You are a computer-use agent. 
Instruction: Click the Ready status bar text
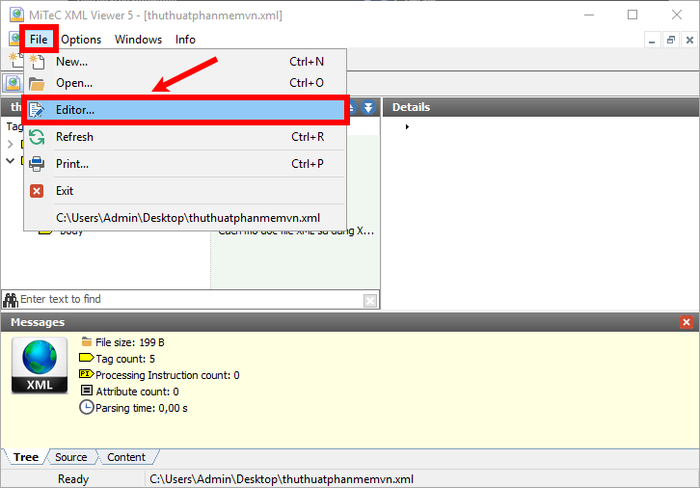(x=73, y=479)
